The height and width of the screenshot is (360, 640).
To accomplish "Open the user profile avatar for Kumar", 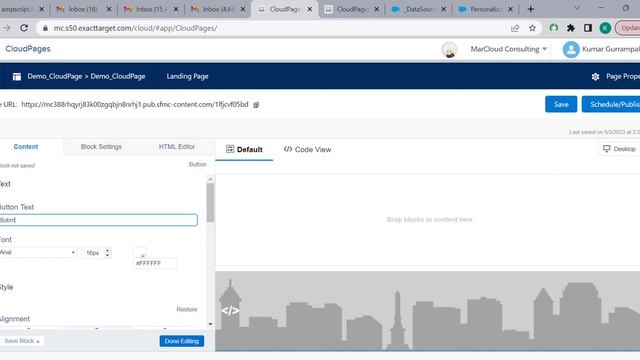I will 571,49.
